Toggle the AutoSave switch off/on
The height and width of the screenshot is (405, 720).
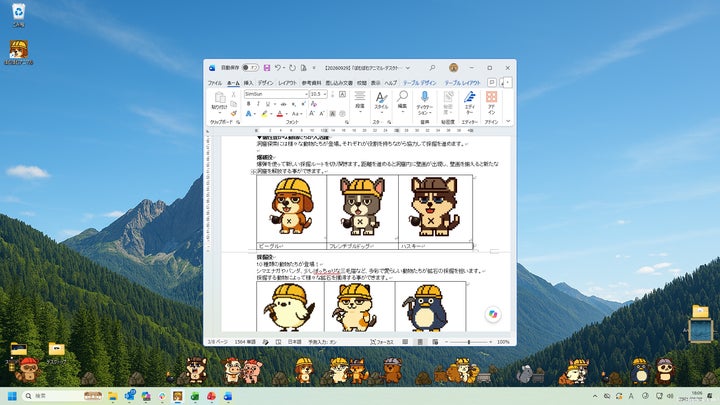(250, 68)
